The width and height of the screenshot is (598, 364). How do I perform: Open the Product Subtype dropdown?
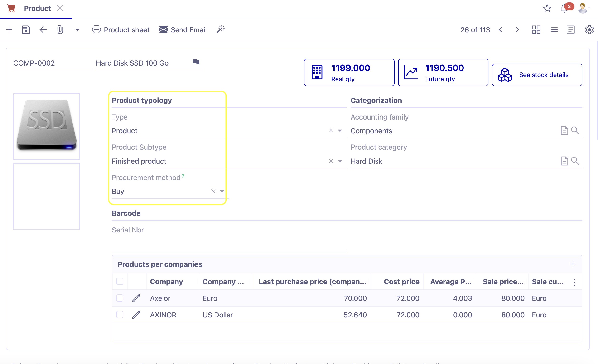tap(340, 161)
